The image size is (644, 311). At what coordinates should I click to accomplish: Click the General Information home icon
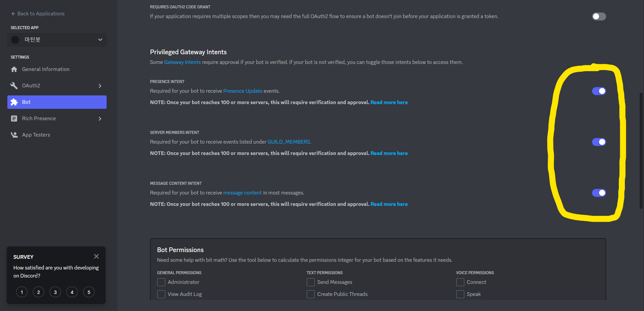[14, 69]
